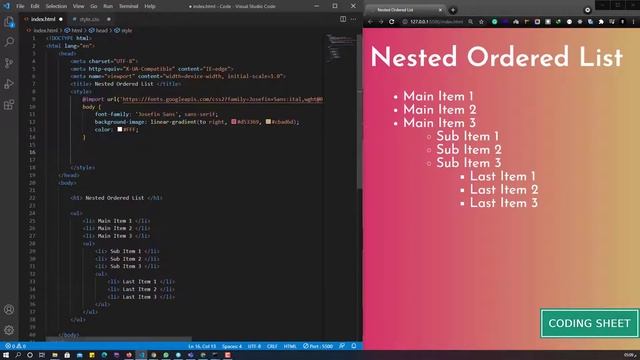Image resolution: width=640 pixels, height=360 pixels.
Task: Click the Nested Ordered List heading in browser
Action: tap(497, 57)
